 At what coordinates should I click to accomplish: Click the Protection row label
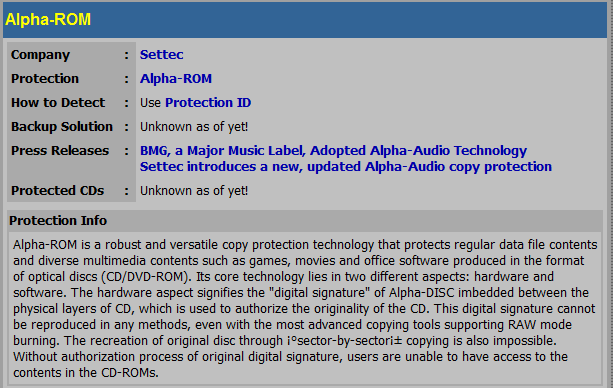45,79
